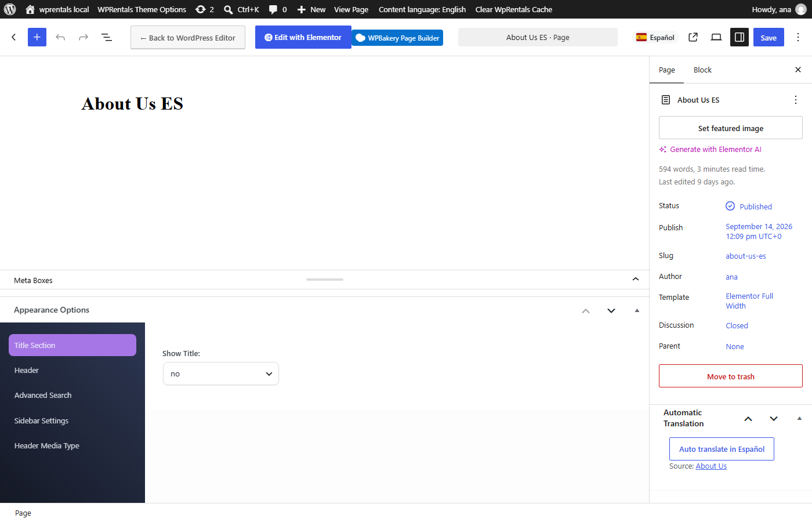Open the Document Overview list icon
Screen dimensions: 812x522
(x=107, y=37)
